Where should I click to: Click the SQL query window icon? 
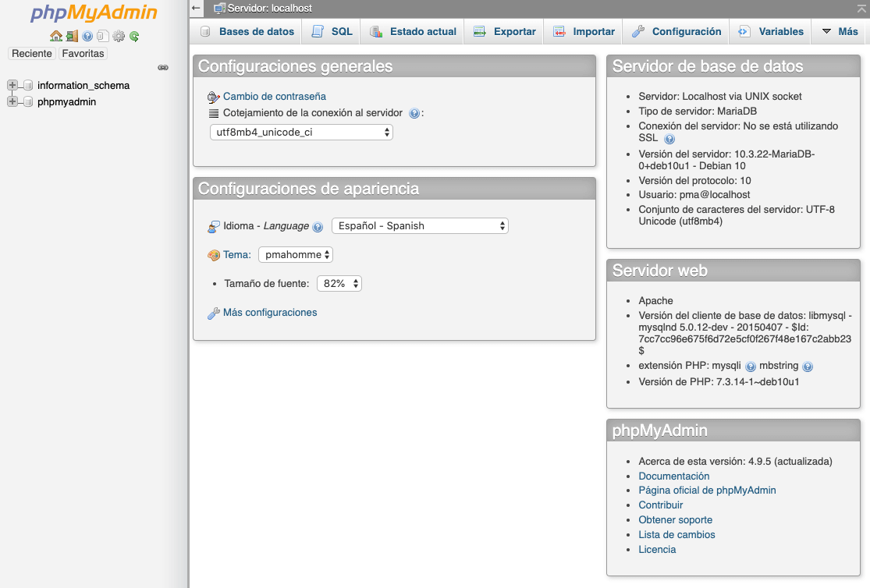(x=102, y=37)
